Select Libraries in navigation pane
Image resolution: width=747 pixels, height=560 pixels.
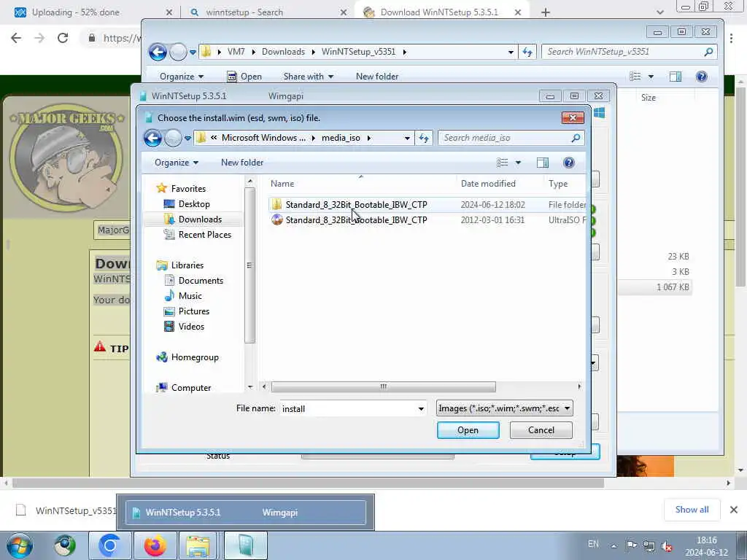tap(187, 265)
